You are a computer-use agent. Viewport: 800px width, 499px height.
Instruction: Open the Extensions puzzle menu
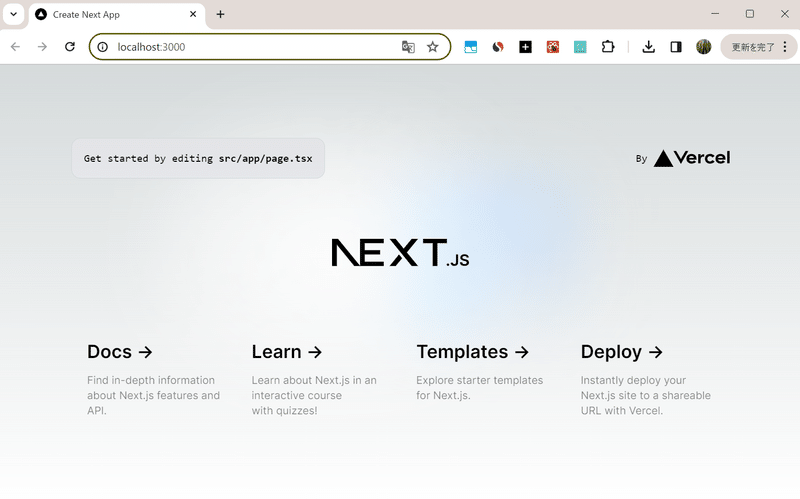point(608,47)
